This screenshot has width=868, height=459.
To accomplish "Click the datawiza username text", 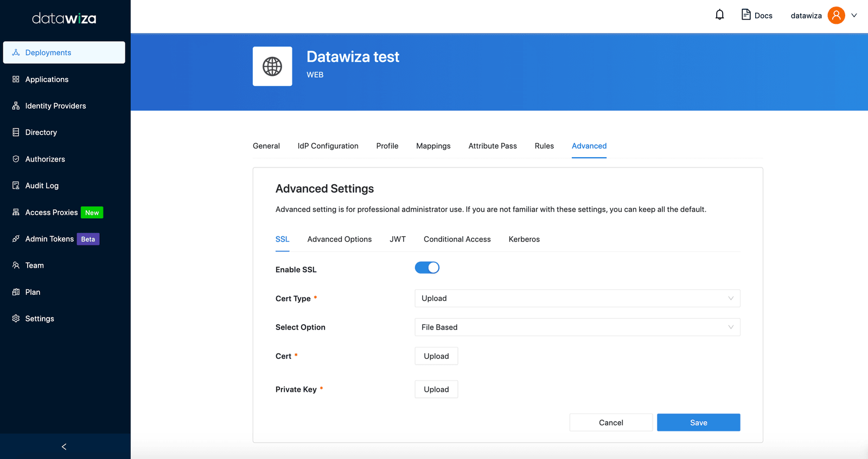I will point(806,16).
